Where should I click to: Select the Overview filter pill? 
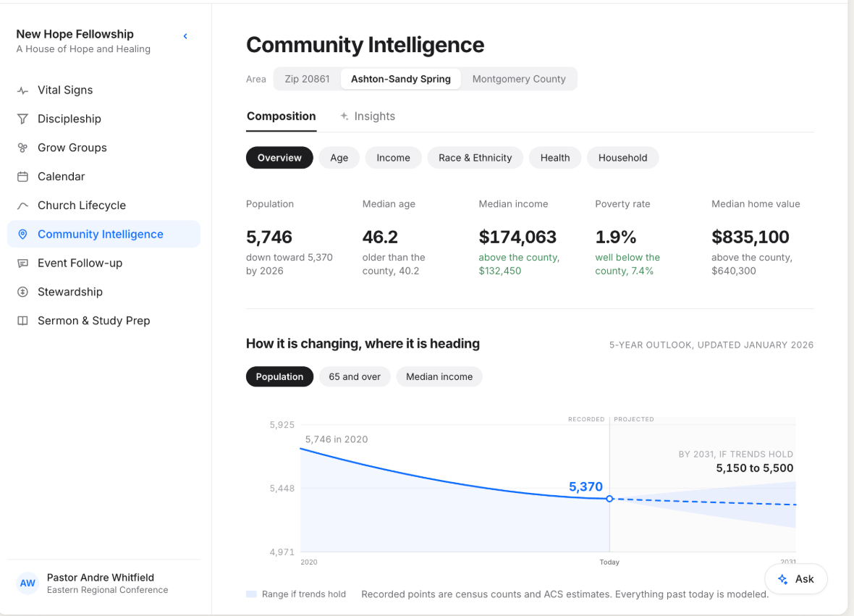279,158
